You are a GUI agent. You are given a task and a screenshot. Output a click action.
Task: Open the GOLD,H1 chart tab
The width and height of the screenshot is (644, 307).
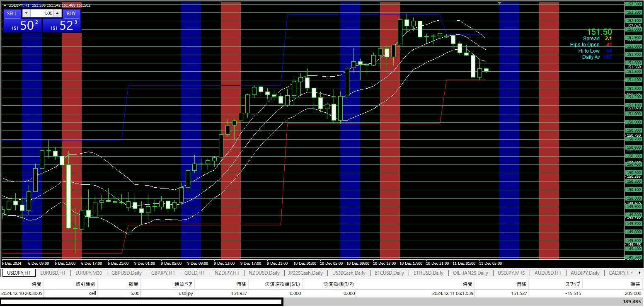pyautogui.click(x=194, y=273)
